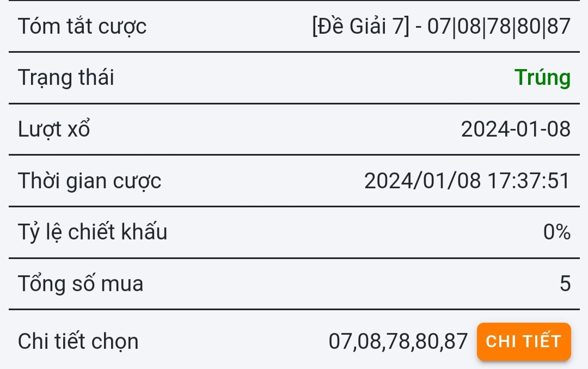Tap the Thời gian cược label
Image resolution: width=588 pixels, height=369 pixels.
click(90, 181)
